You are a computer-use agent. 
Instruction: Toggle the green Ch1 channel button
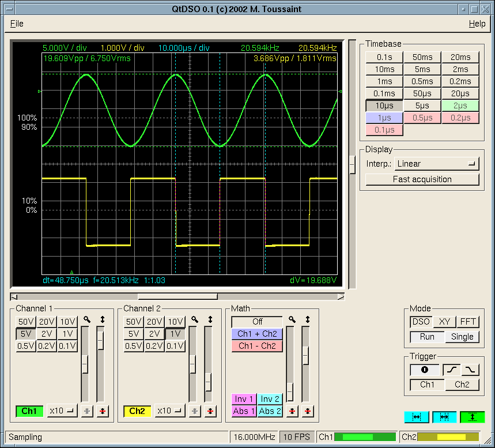click(29, 411)
